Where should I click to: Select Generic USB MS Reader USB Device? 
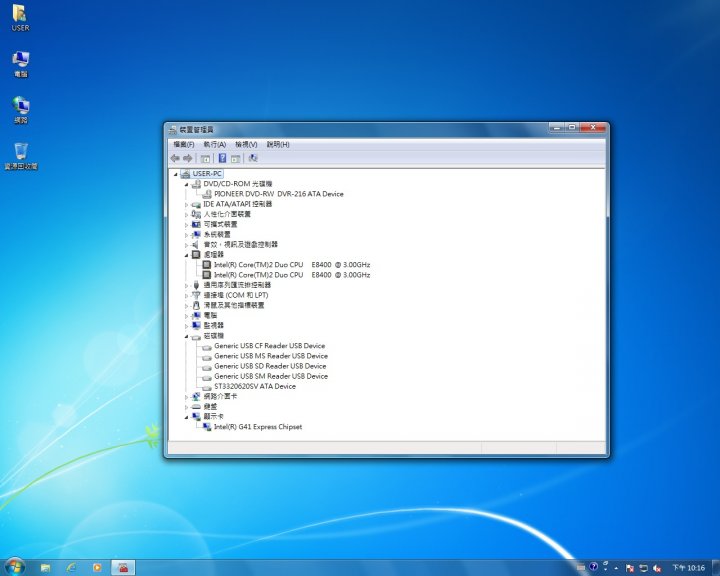click(271, 356)
